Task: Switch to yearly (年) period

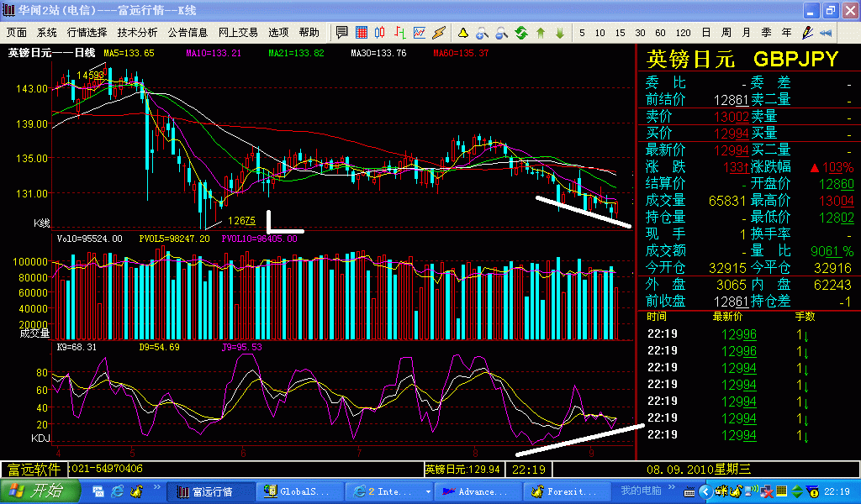Action: coord(786,33)
